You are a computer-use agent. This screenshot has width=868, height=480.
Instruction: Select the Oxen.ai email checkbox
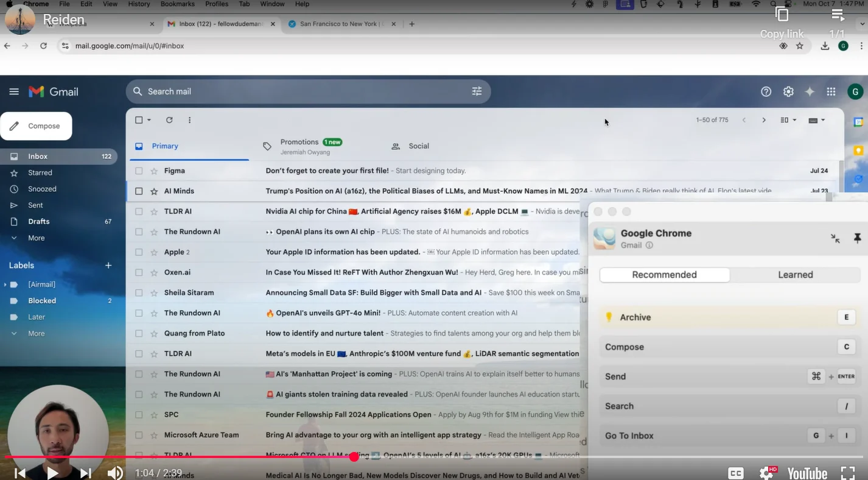[x=139, y=272]
